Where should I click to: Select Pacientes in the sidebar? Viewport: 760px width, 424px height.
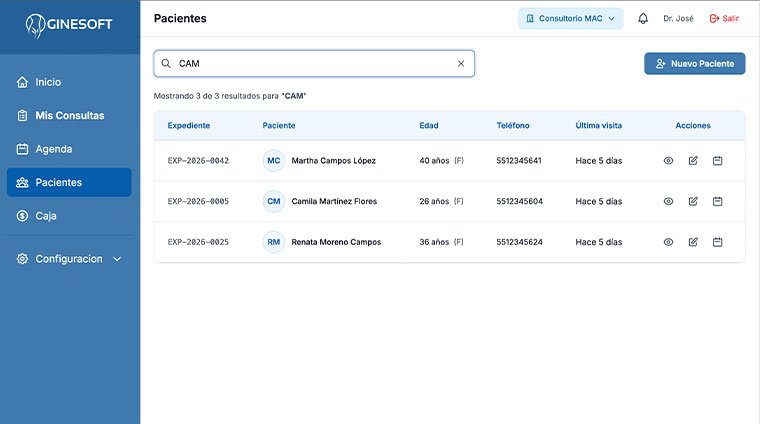(69, 182)
